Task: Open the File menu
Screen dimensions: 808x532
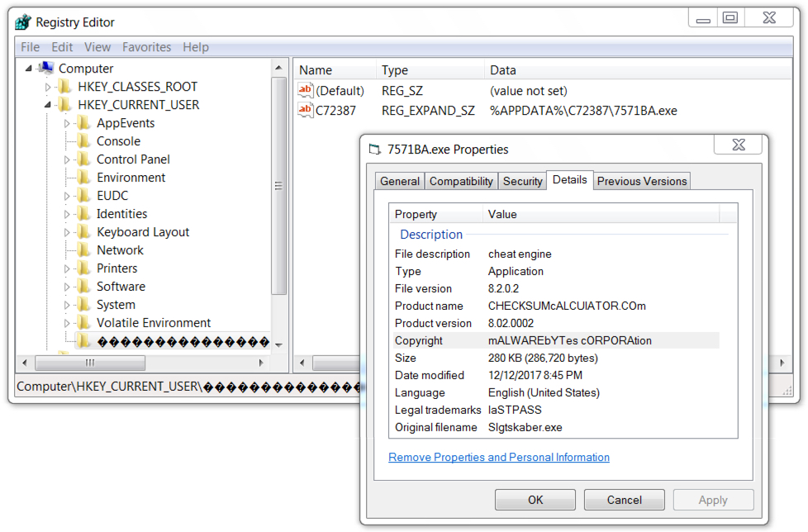Action: 30,47
